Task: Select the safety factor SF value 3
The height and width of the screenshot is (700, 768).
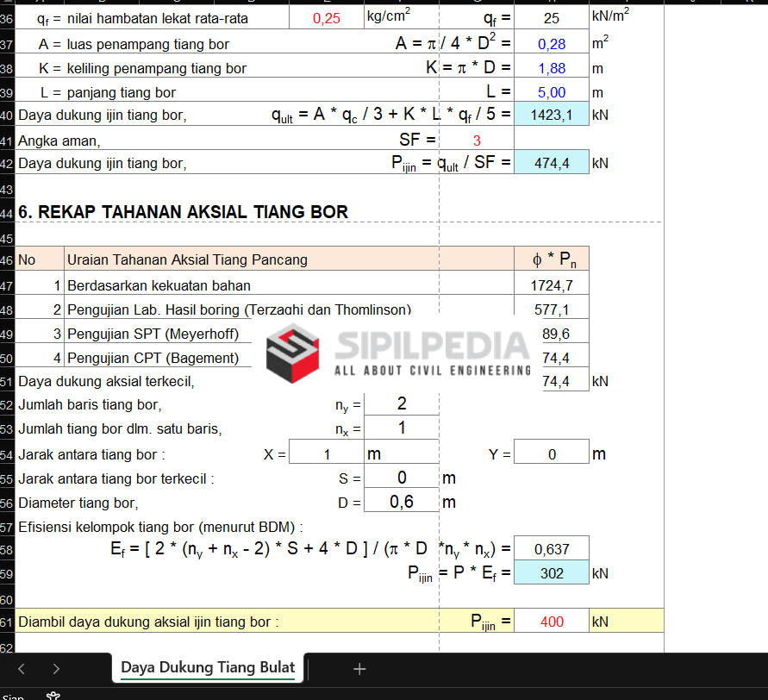Action: (476, 141)
